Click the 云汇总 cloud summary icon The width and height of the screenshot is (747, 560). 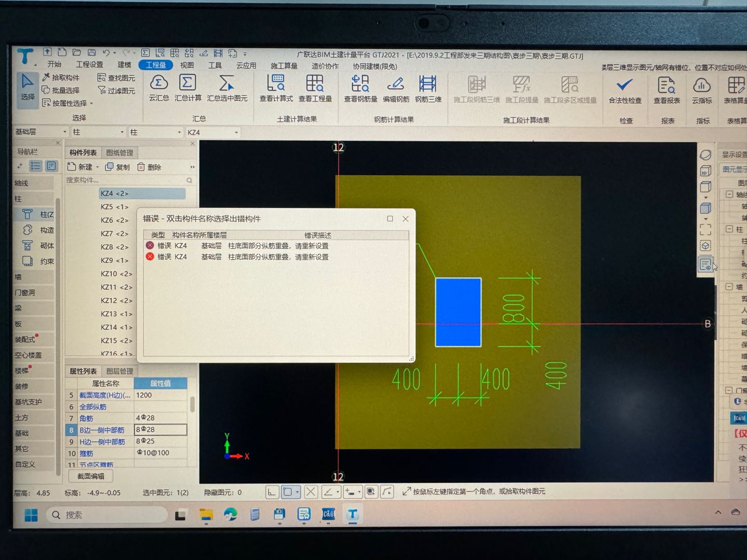point(159,88)
